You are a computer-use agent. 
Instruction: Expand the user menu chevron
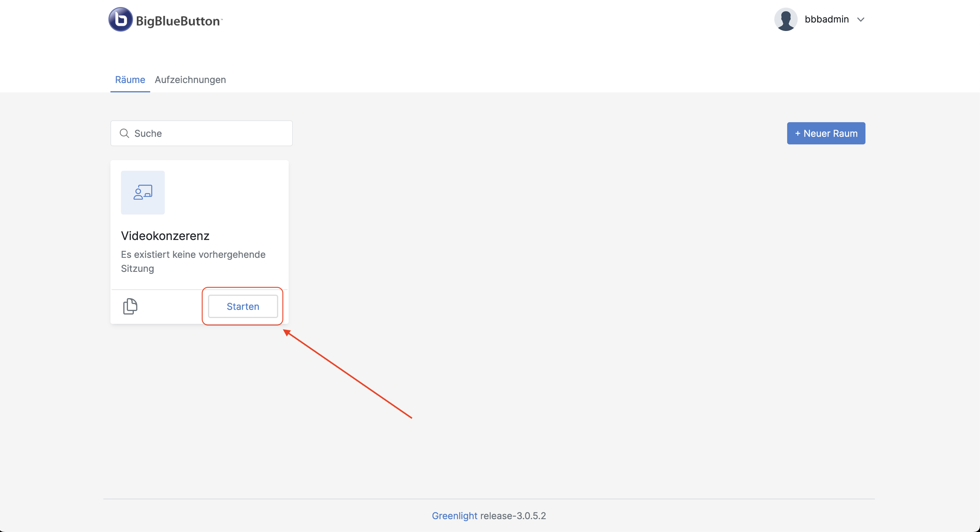click(860, 19)
